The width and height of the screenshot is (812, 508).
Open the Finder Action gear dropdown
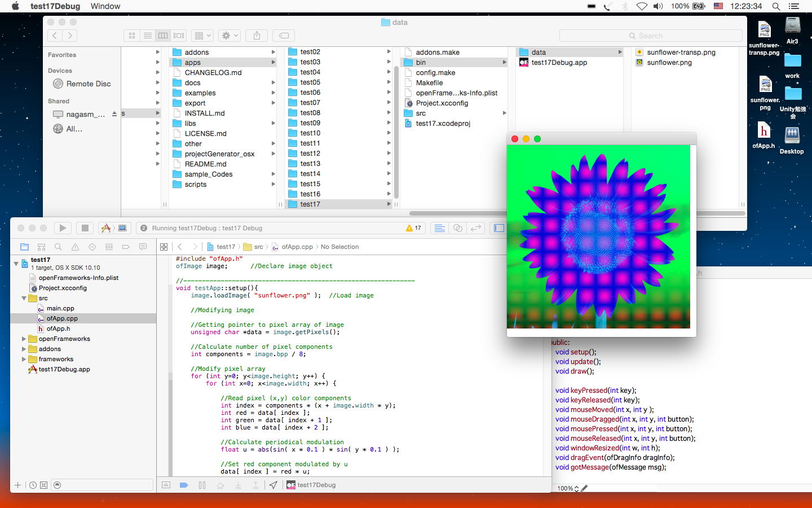tap(230, 36)
